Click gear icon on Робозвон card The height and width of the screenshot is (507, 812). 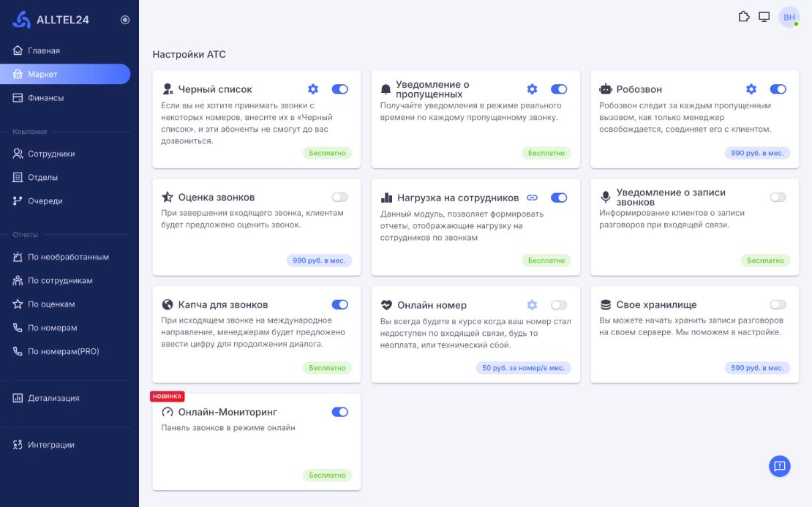[x=751, y=89]
